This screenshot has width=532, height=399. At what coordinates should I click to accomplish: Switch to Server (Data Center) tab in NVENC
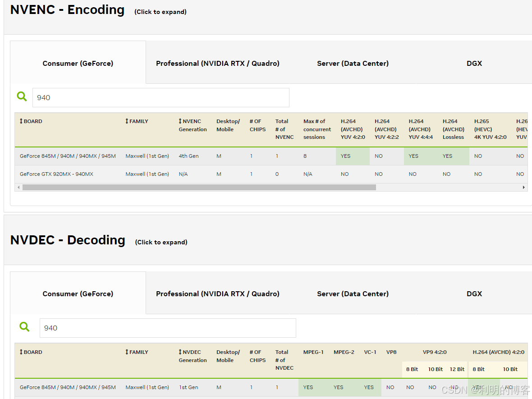click(x=353, y=63)
